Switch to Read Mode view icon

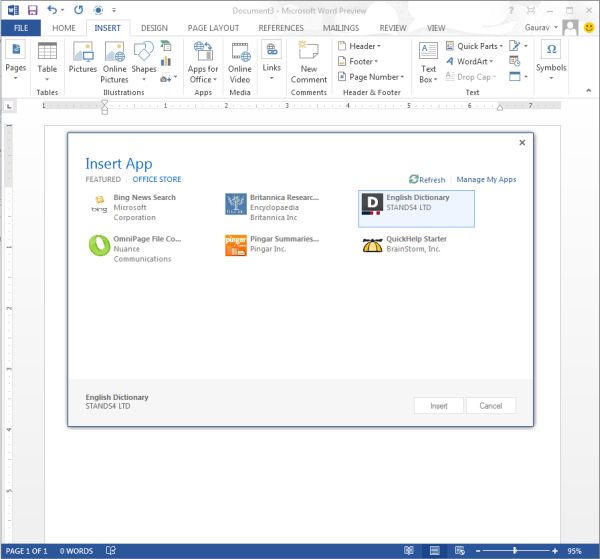409,551
